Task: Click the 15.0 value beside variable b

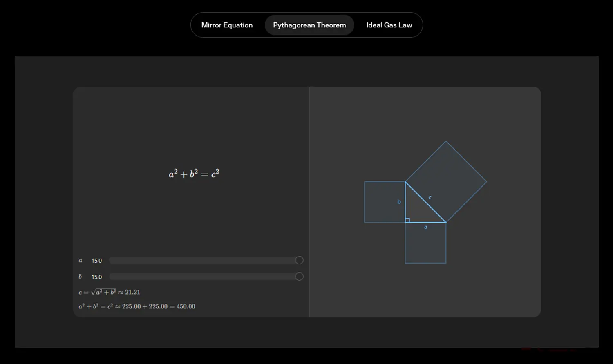Action: pyautogui.click(x=96, y=277)
